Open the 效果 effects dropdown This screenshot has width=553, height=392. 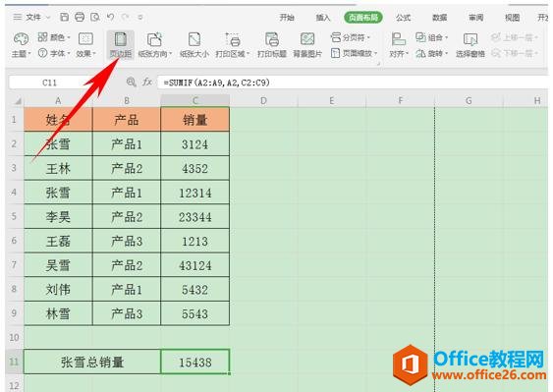[85, 45]
